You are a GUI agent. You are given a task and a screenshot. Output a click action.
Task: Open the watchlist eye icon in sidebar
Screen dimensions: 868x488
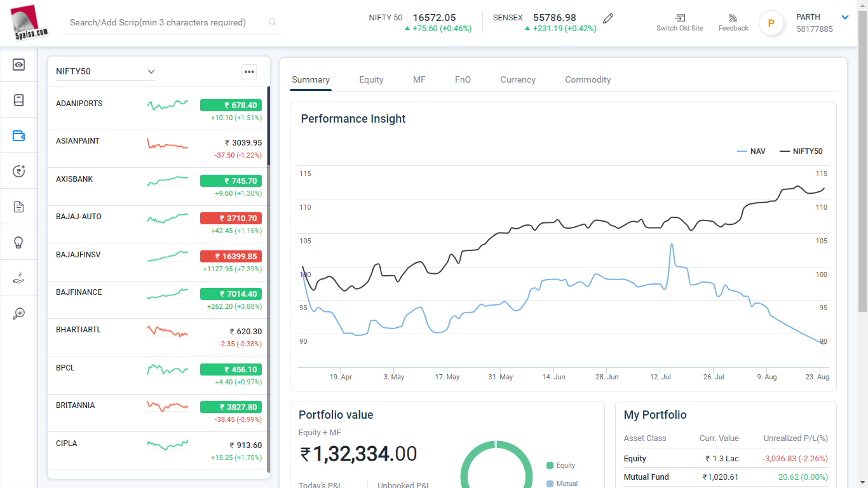click(x=18, y=64)
